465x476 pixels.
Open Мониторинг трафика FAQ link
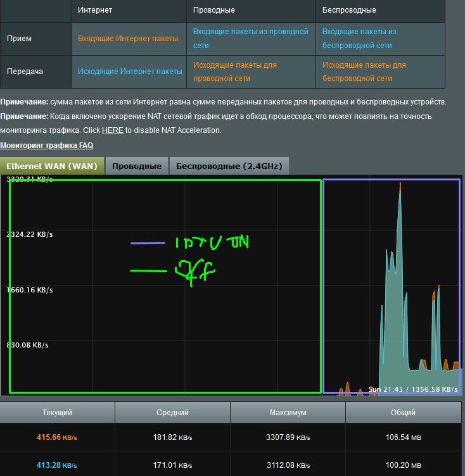(x=46, y=146)
